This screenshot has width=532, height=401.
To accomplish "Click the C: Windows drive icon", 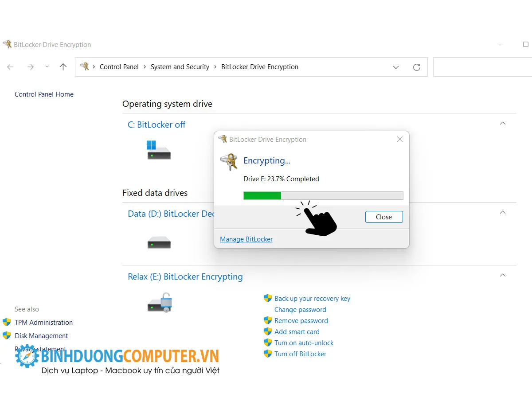I will (159, 150).
